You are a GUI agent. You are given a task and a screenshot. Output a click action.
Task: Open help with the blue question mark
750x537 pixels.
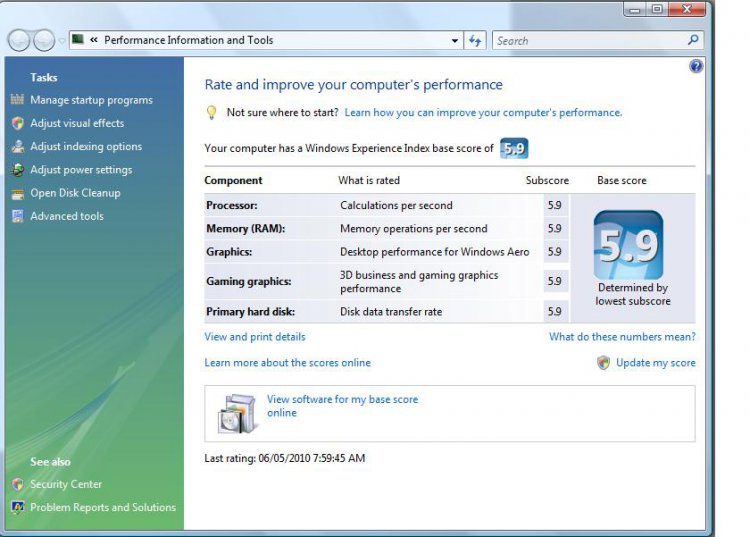pos(696,66)
